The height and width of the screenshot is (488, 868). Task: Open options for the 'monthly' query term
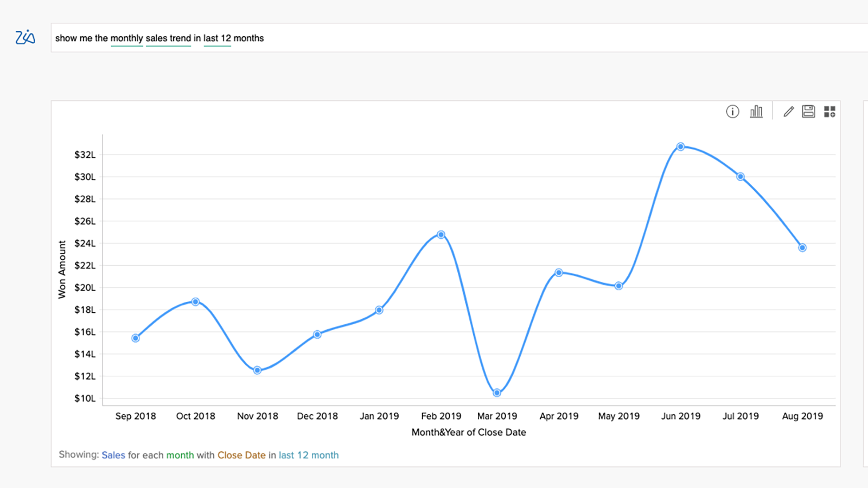[126, 38]
